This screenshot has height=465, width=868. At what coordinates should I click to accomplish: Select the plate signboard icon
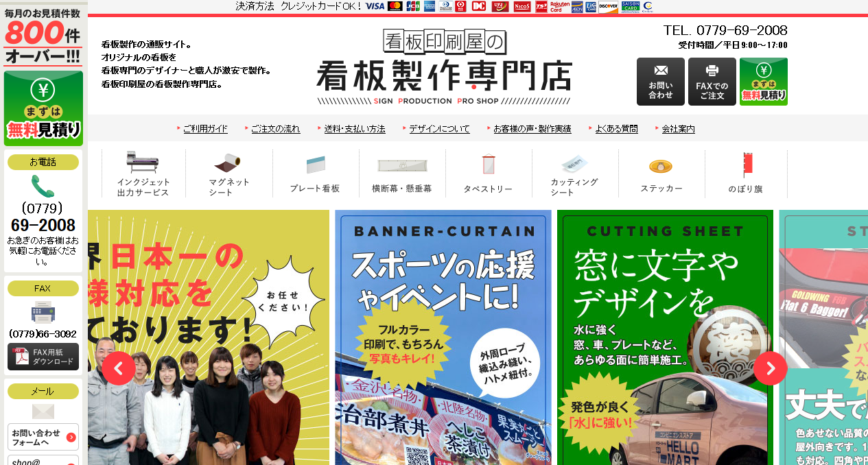[x=315, y=165]
